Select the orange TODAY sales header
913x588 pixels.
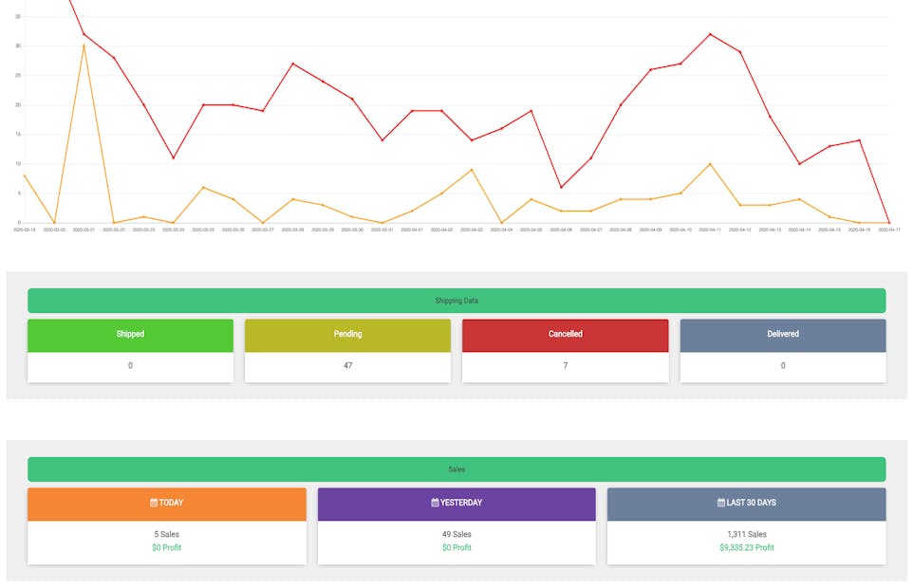(x=166, y=504)
